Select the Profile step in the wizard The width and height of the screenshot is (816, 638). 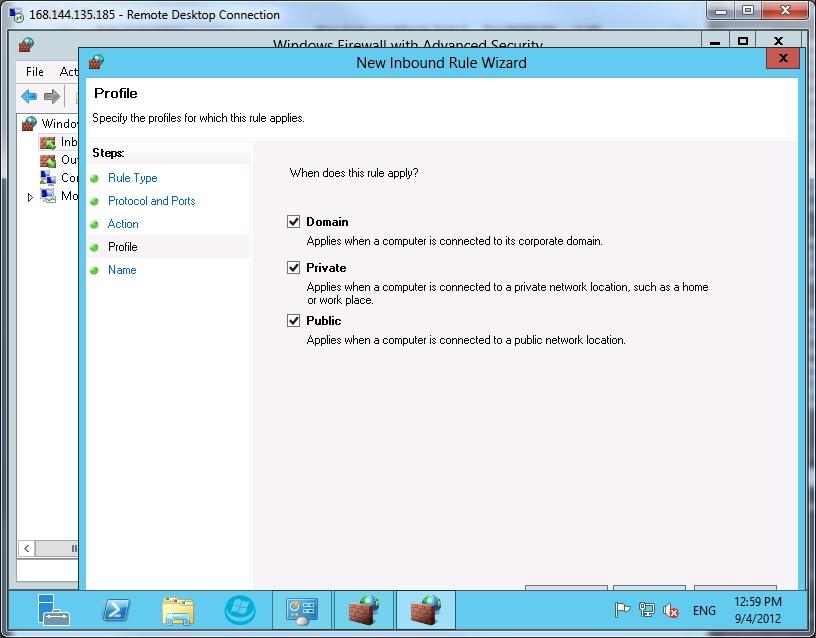[x=123, y=247]
